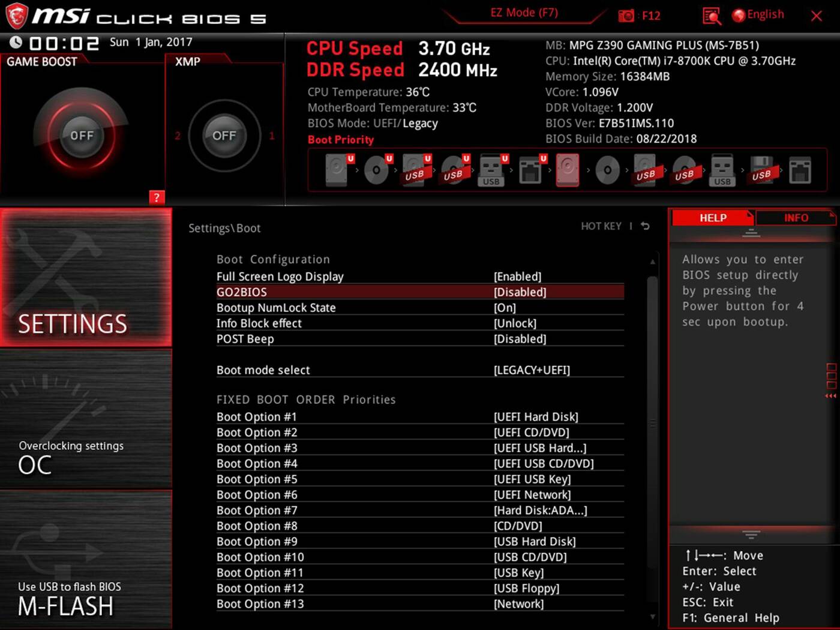Click the red question mark help icon

pyautogui.click(x=156, y=197)
